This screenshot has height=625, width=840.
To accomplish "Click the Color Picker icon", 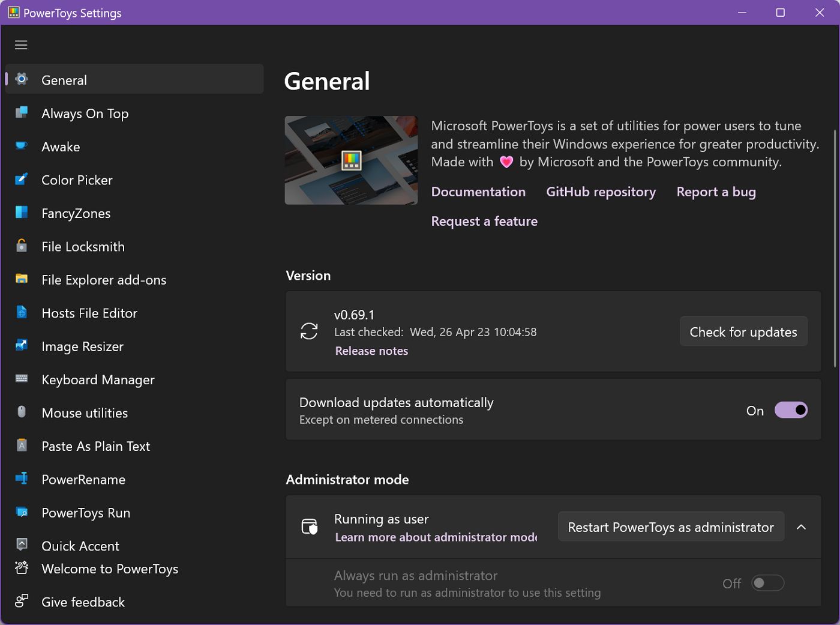I will point(22,179).
